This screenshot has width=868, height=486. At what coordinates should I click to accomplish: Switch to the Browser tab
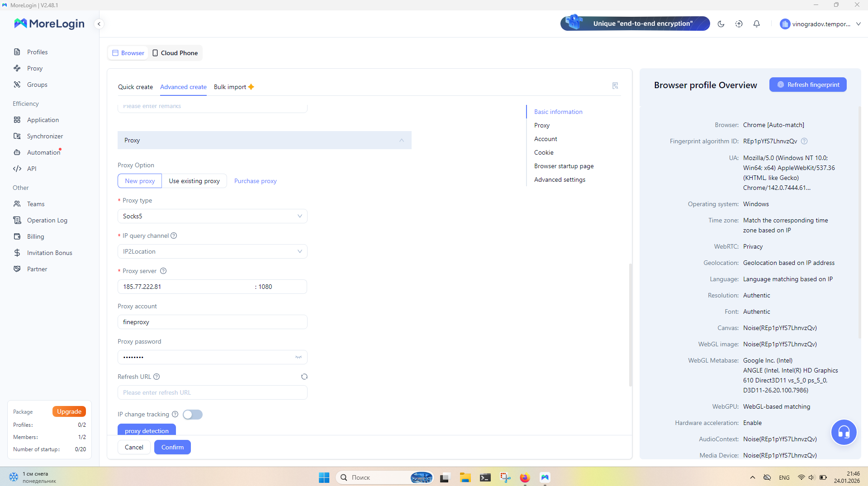click(x=128, y=53)
